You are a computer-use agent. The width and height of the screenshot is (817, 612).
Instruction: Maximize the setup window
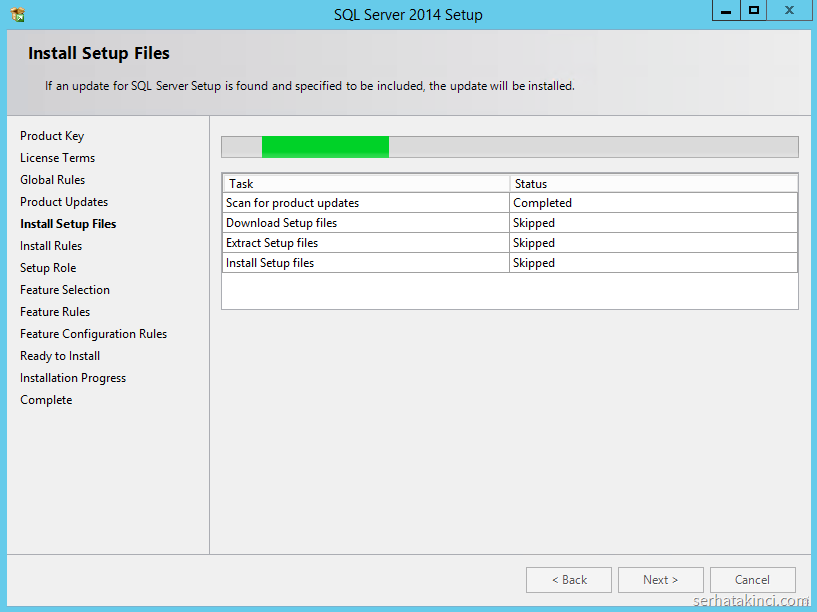[x=754, y=10]
